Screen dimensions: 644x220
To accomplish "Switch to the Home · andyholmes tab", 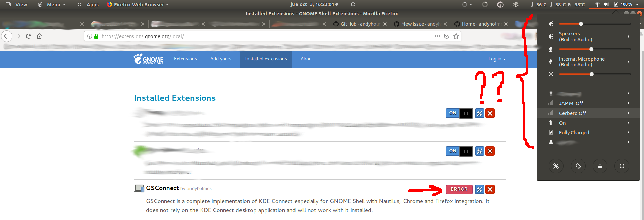I will [x=481, y=24].
